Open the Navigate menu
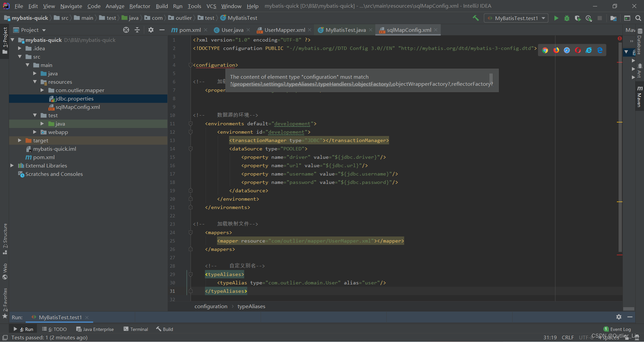 click(71, 6)
